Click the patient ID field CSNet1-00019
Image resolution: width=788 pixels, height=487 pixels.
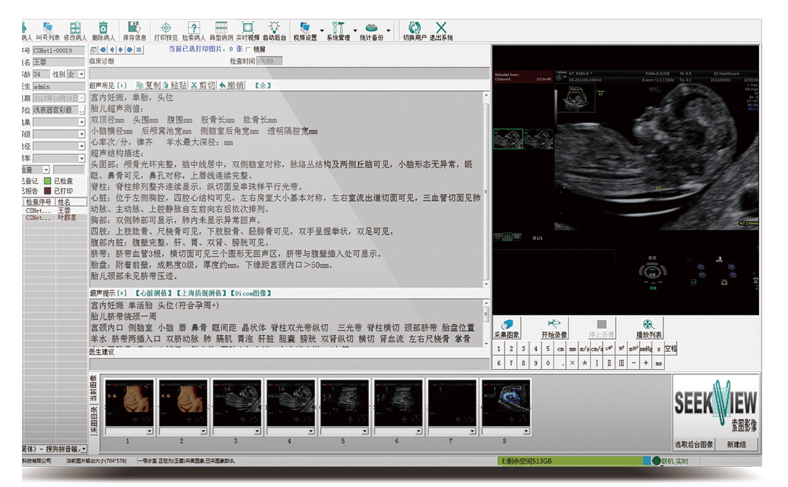59,50
